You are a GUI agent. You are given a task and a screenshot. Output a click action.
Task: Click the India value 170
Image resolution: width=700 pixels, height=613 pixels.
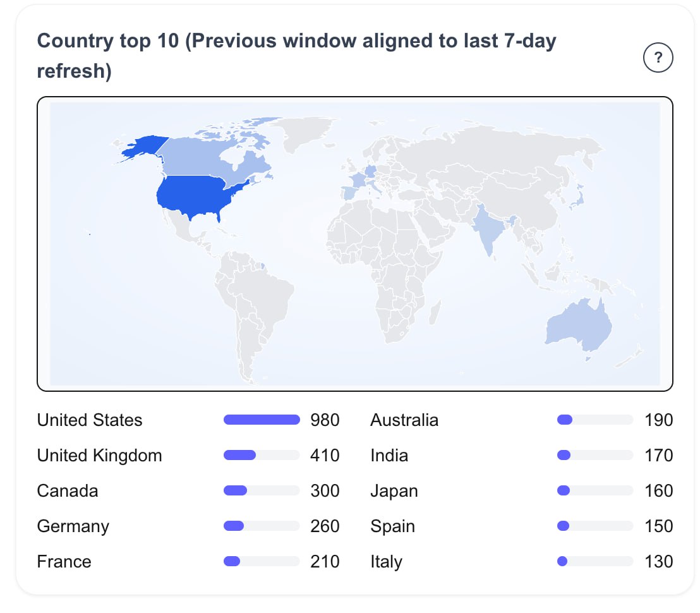(x=658, y=456)
